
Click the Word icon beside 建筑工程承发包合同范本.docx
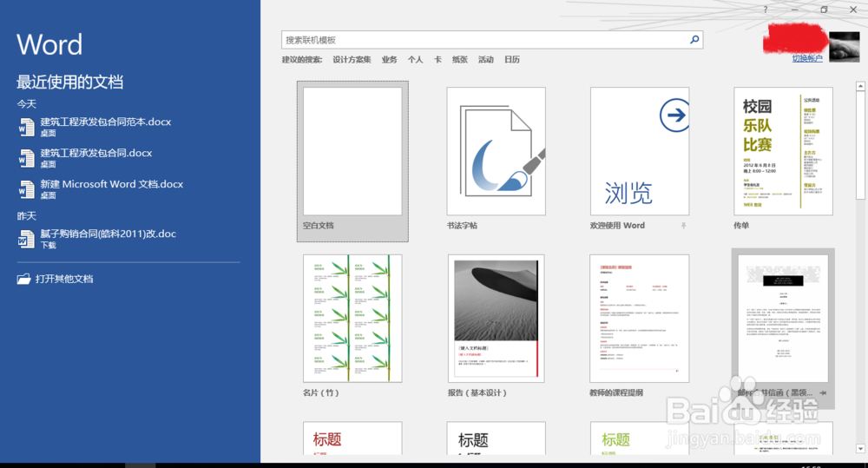click(x=26, y=127)
